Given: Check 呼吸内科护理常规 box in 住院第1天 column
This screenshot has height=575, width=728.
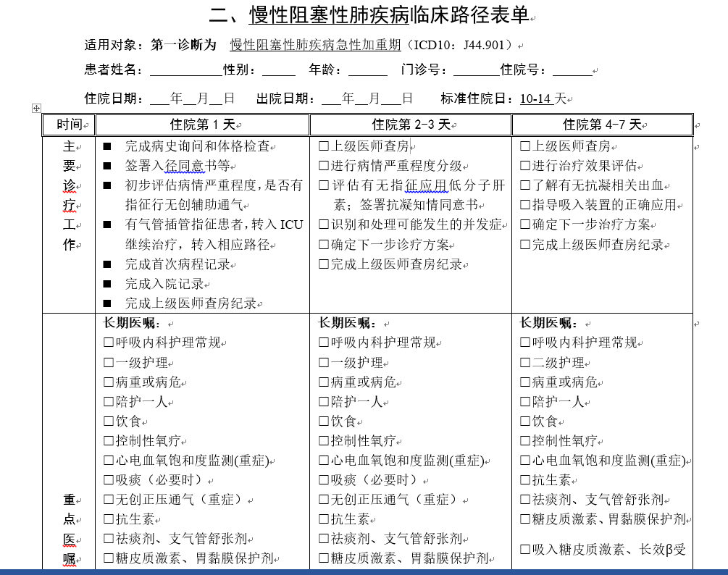Looking at the screenshot, I should pos(109,343).
